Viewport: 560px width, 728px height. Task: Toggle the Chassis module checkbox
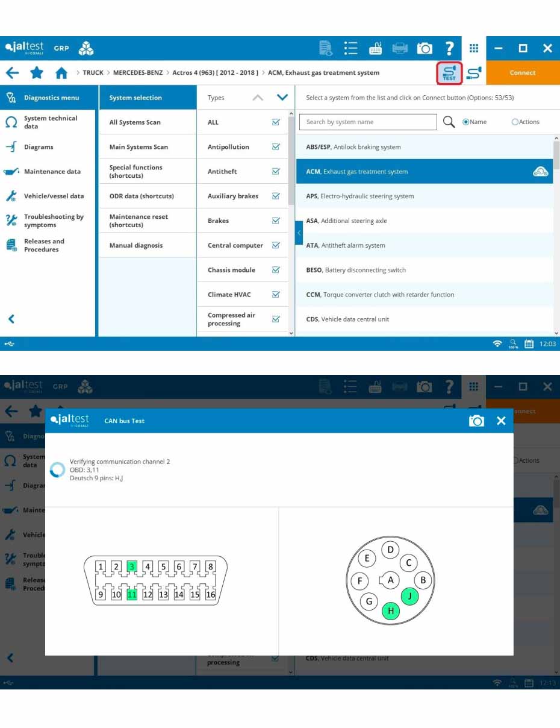coord(276,270)
